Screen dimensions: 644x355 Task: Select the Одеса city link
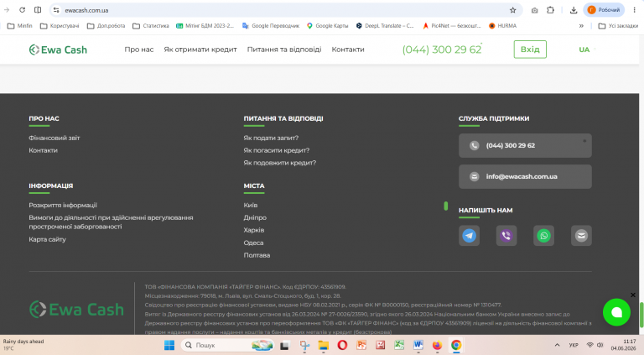253,243
